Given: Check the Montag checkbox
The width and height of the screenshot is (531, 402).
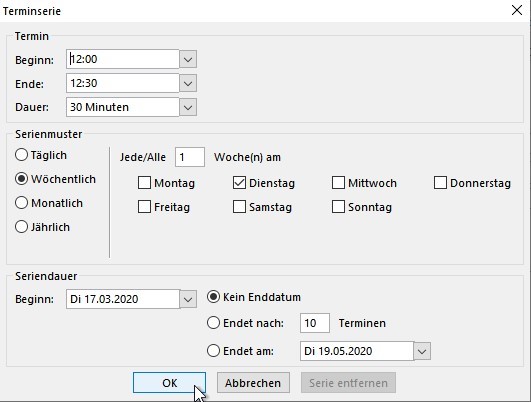Looking at the screenshot, I should (144, 183).
